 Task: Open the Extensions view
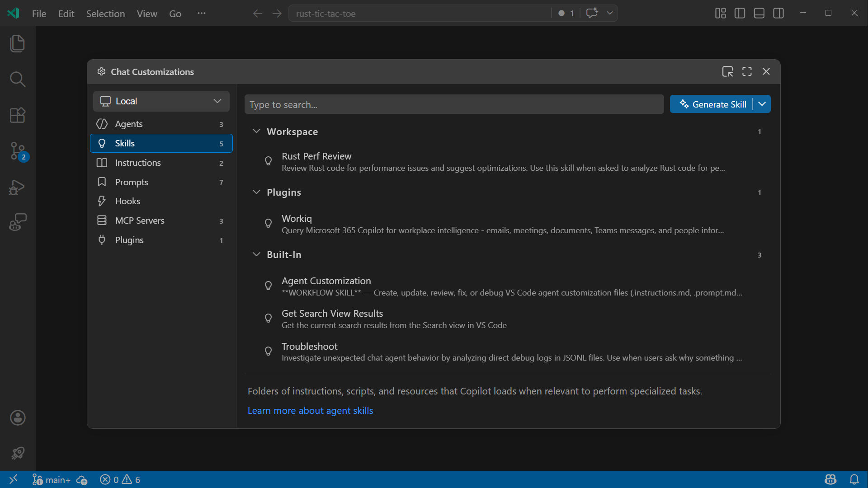tap(17, 115)
